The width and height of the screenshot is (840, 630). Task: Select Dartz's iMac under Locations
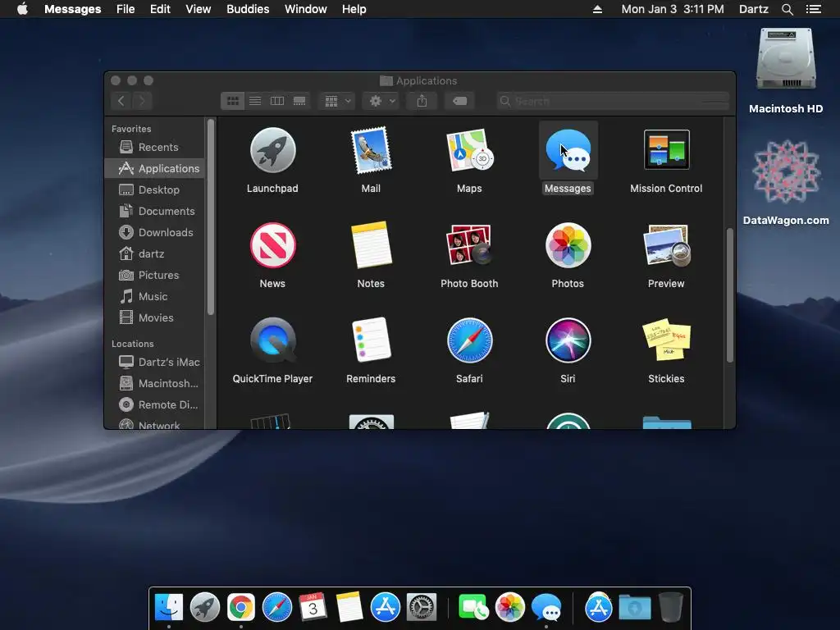pos(154,362)
